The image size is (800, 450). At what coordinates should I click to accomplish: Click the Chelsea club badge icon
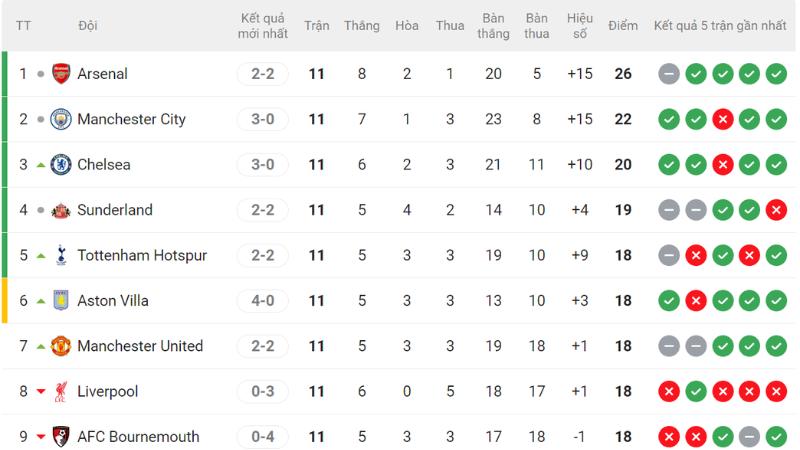(x=61, y=164)
